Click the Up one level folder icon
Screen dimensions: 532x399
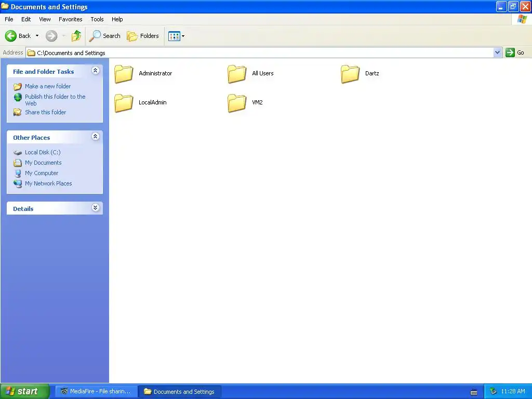coord(76,36)
